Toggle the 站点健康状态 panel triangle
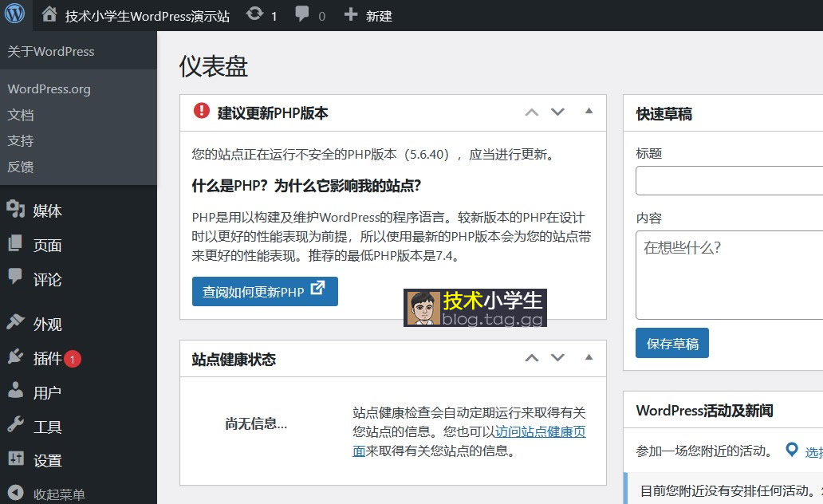The height and width of the screenshot is (504, 823). 589,357
